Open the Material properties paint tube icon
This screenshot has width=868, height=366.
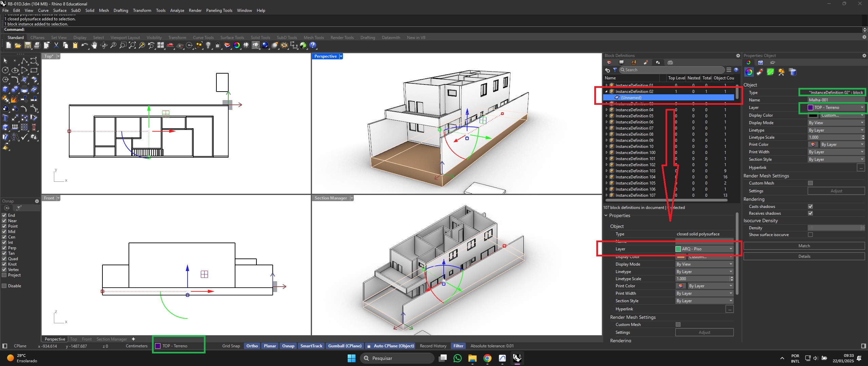[760, 72]
